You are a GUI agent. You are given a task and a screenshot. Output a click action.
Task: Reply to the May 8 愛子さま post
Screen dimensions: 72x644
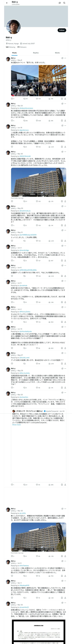[12, 99]
